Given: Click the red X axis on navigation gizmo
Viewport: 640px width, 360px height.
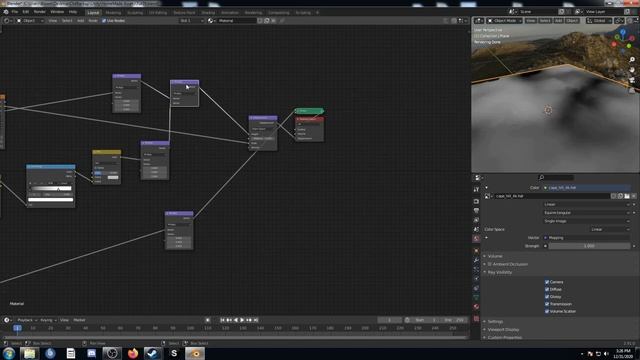Looking at the screenshot, I should point(614,44).
